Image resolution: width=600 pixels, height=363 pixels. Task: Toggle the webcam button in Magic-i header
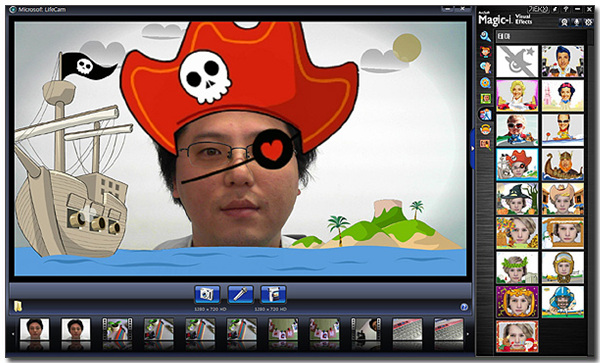point(564,22)
